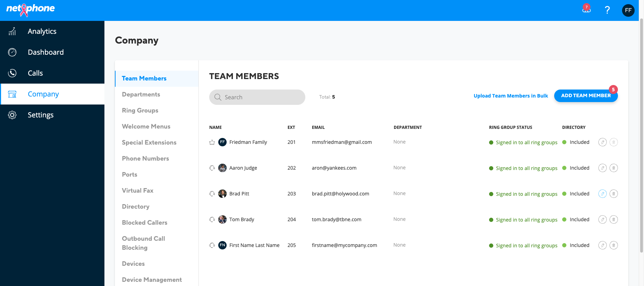Click the headset icon beside Aaron Judge

click(x=212, y=168)
